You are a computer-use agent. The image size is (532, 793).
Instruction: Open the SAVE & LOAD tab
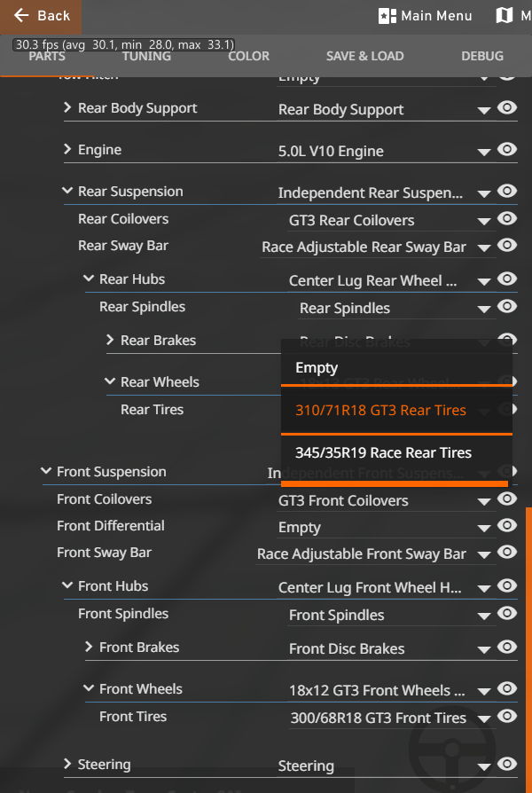click(364, 56)
